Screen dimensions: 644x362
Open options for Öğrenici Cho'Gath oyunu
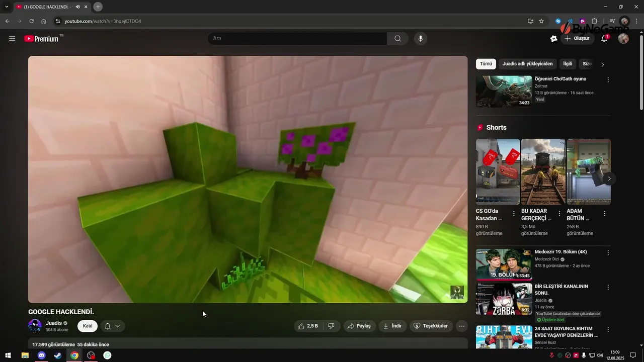pos(608,80)
